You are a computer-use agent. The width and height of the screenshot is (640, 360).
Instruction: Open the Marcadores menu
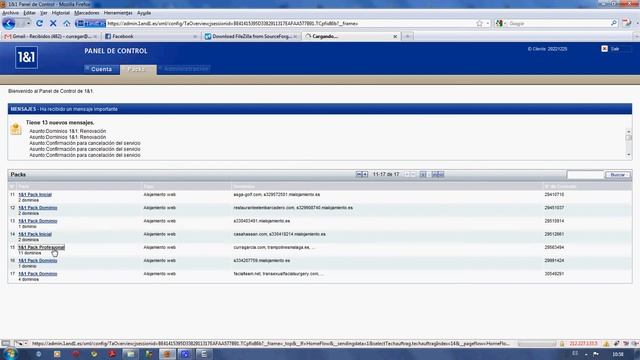click(x=87, y=13)
